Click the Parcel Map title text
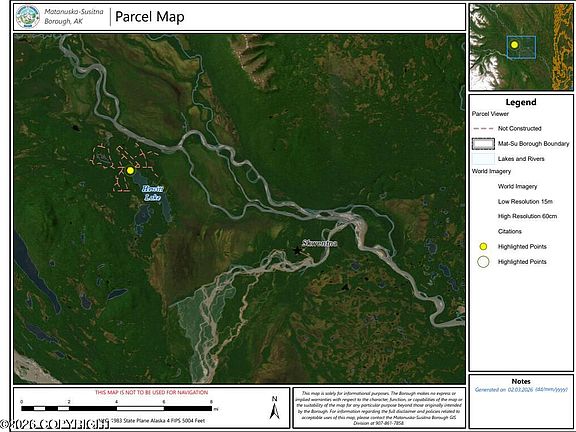This screenshot has height=432, width=576. tap(150, 17)
